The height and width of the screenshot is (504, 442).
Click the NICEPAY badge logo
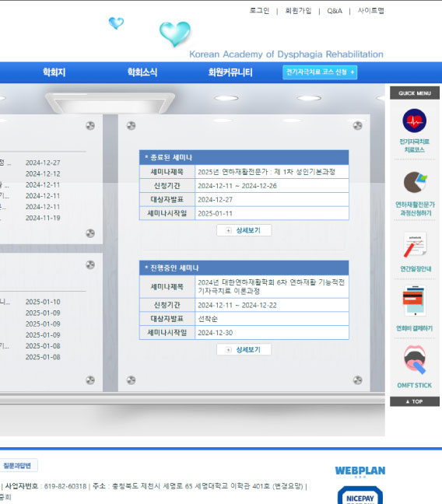pos(360,495)
